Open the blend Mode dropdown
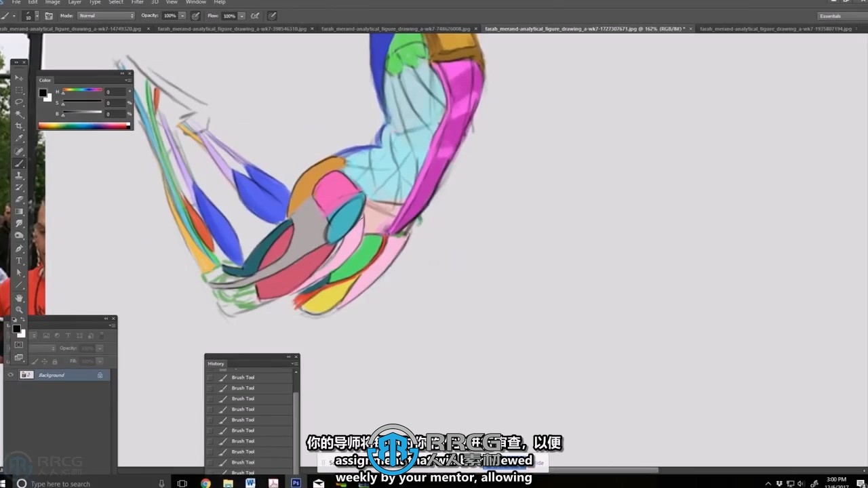The image size is (868, 488). [106, 16]
